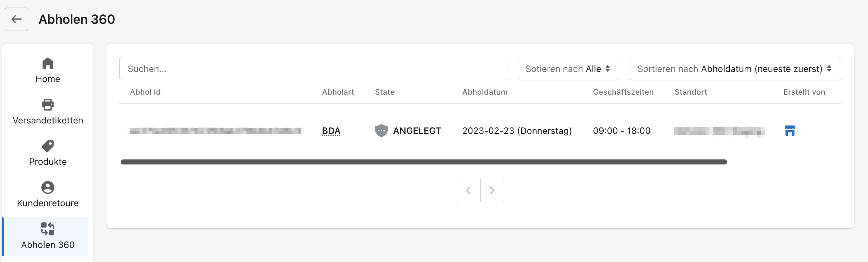Click the Kundenretoure person icon
Viewport: 868px width, 262px height.
click(48, 188)
